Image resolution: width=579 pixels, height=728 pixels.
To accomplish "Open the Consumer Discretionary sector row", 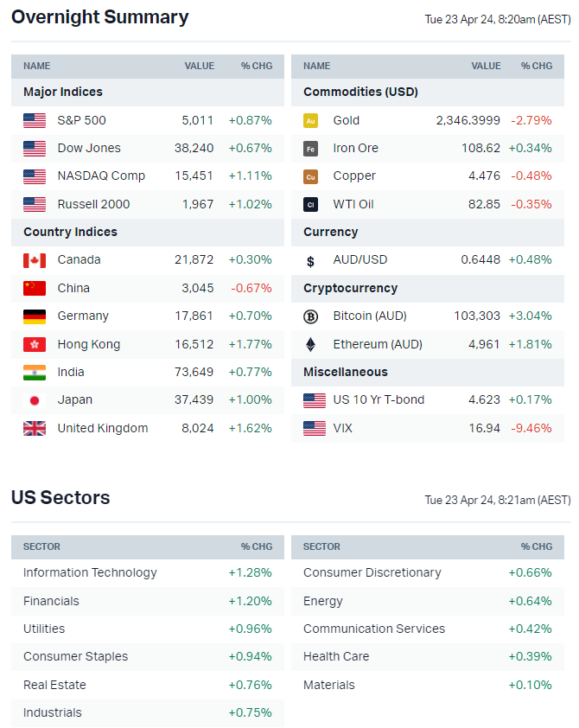I will coord(372,572).
